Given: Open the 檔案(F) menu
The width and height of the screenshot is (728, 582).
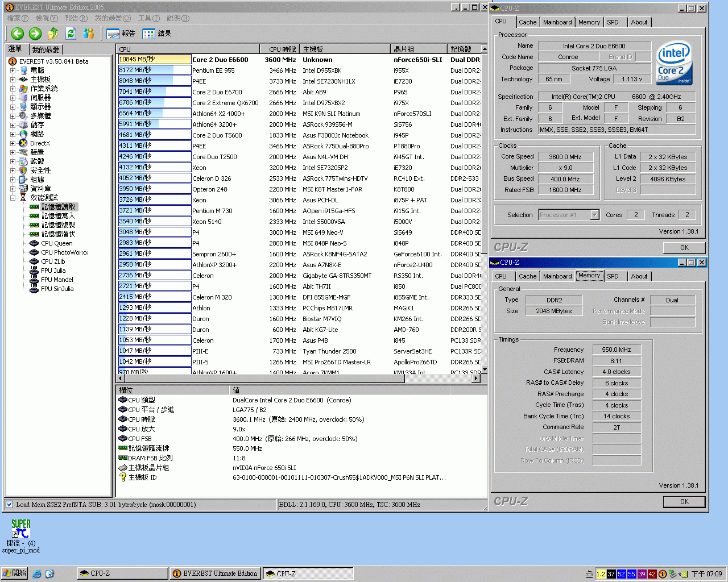Looking at the screenshot, I should [x=18, y=18].
